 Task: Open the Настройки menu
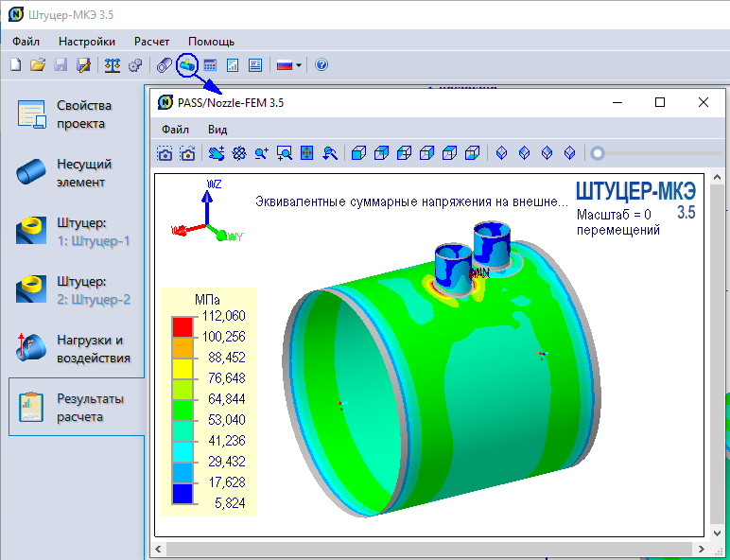(87, 42)
